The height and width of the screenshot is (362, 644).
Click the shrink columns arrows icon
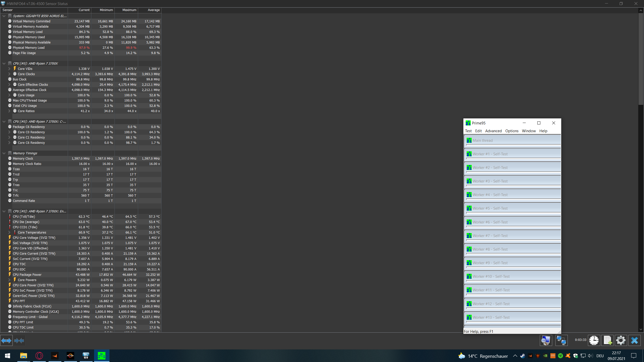click(19, 341)
